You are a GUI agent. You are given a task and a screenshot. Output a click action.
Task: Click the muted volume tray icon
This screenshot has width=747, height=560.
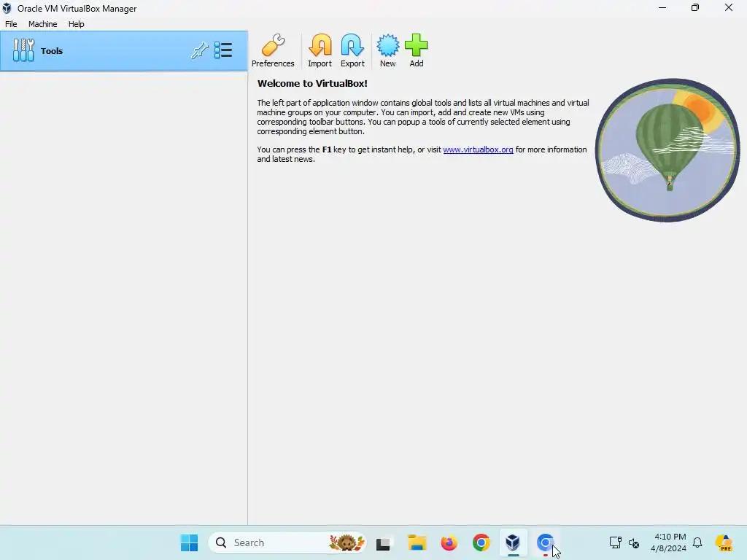coord(634,542)
